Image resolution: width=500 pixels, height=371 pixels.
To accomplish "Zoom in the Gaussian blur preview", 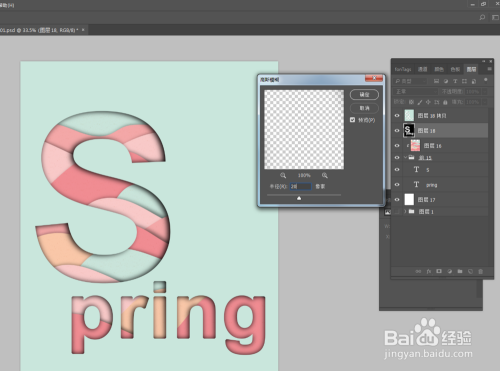I will (325, 175).
